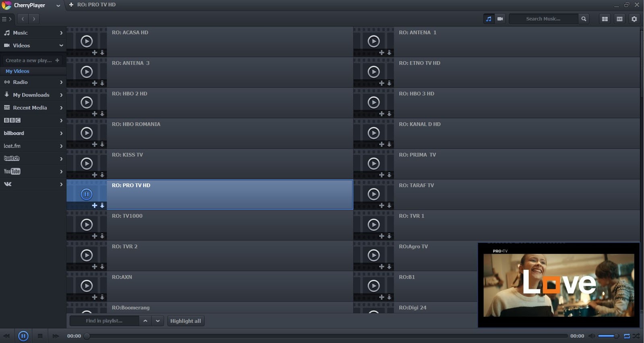Toggle the sidebar menu panel
Viewport: 644px width, 343px height.
(x=6, y=19)
